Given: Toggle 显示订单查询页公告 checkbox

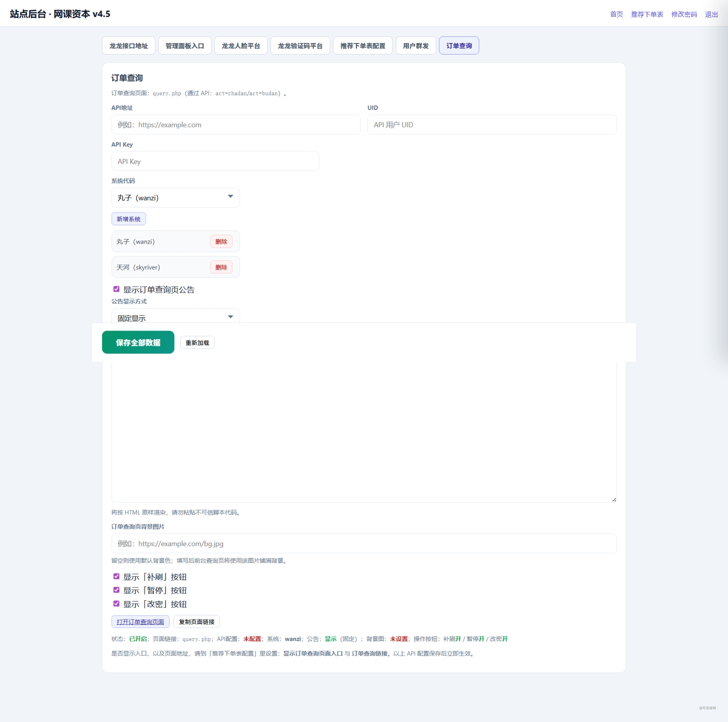Looking at the screenshot, I should (116, 289).
